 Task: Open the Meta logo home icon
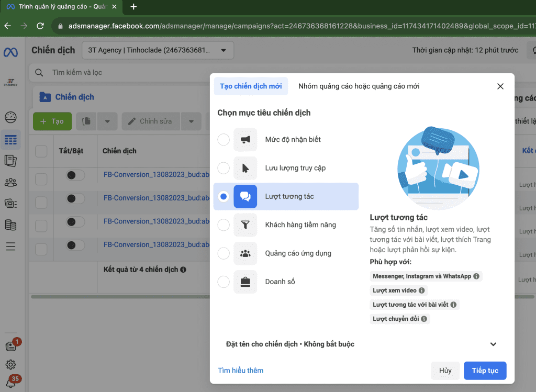click(x=10, y=52)
